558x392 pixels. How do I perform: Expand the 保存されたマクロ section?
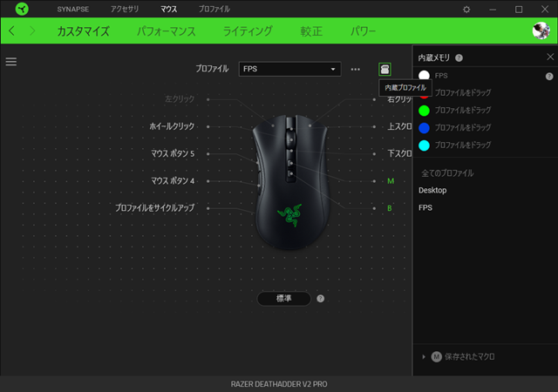pyautogui.click(x=424, y=356)
